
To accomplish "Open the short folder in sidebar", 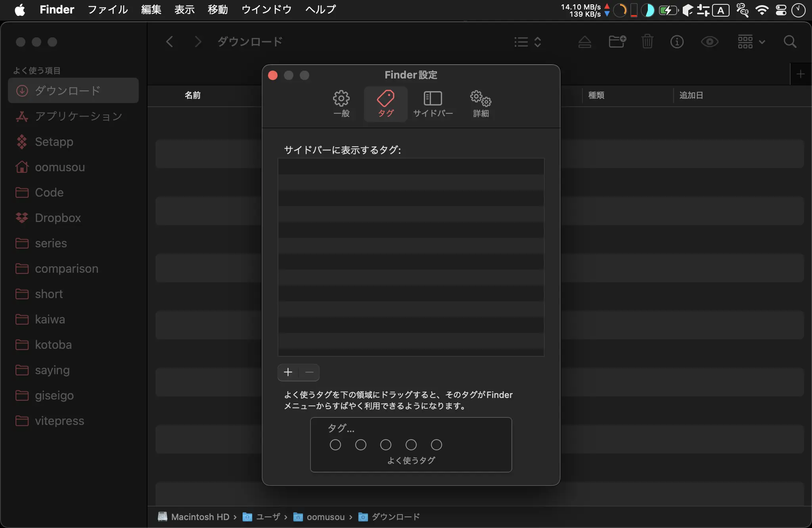I will 73,294.
